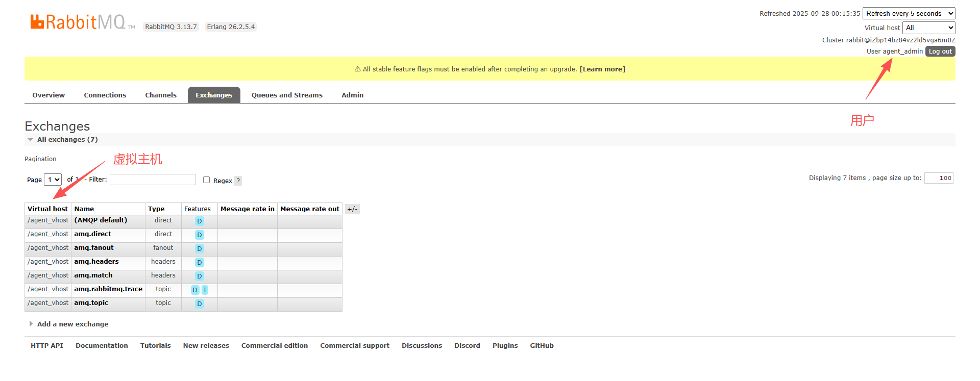Image resolution: width=980 pixels, height=381 pixels.
Task: Sort by Name column header
Action: 84,209
